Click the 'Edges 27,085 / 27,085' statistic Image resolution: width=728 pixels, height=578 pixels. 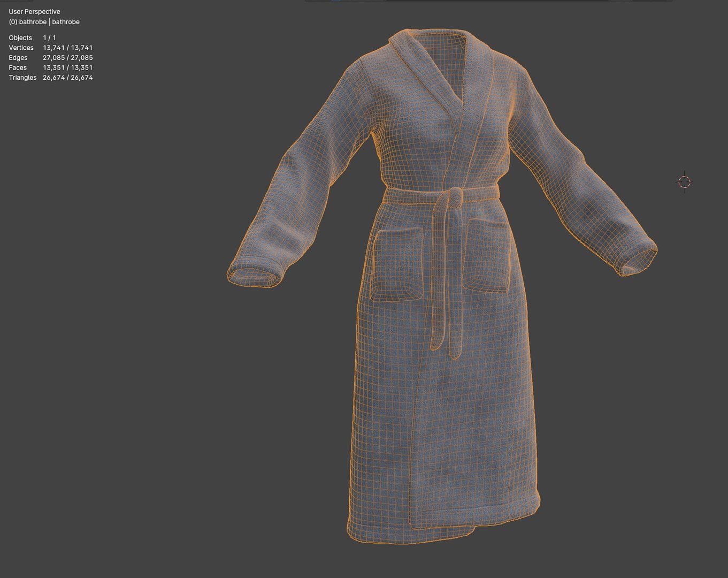51,58
